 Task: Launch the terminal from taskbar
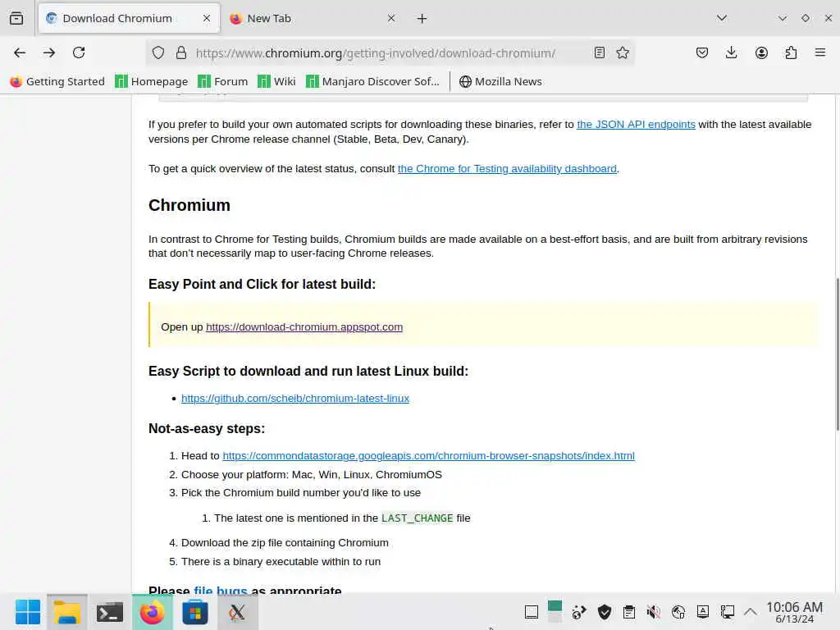[x=110, y=612]
